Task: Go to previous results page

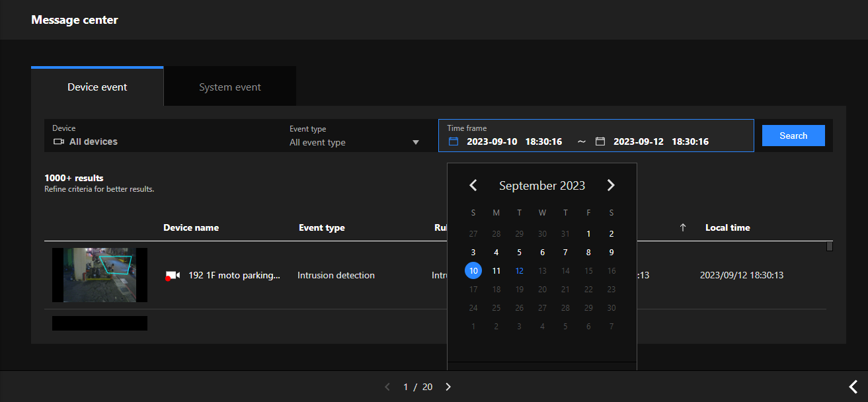Action: tap(388, 387)
